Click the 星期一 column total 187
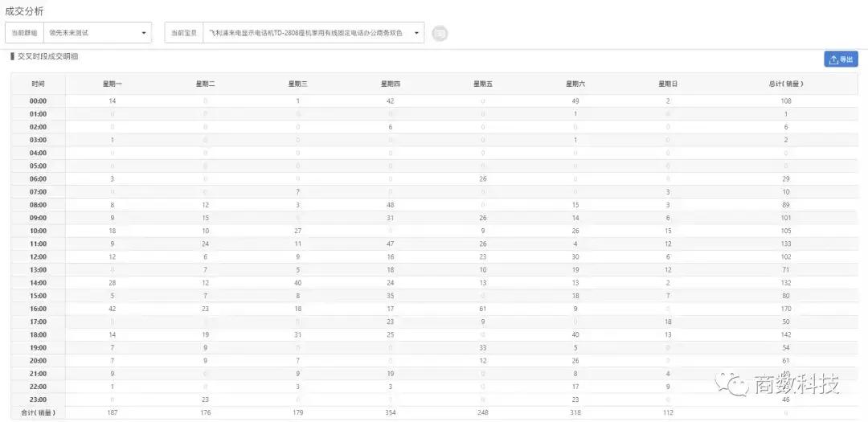Image resolution: width=868 pixels, height=422 pixels. click(x=113, y=412)
